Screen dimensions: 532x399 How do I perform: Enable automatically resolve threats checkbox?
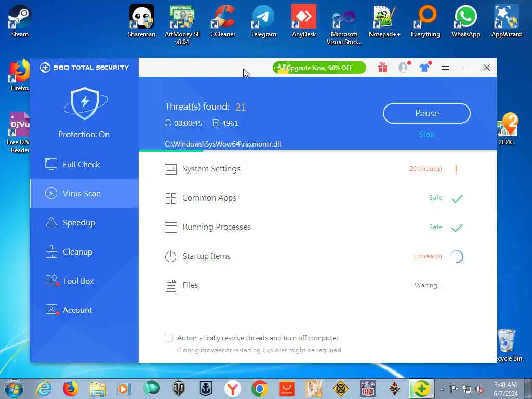169,338
